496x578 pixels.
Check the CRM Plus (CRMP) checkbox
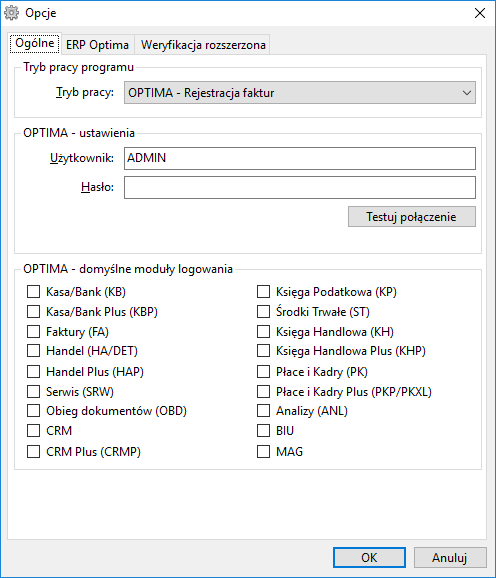[x=34, y=451]
